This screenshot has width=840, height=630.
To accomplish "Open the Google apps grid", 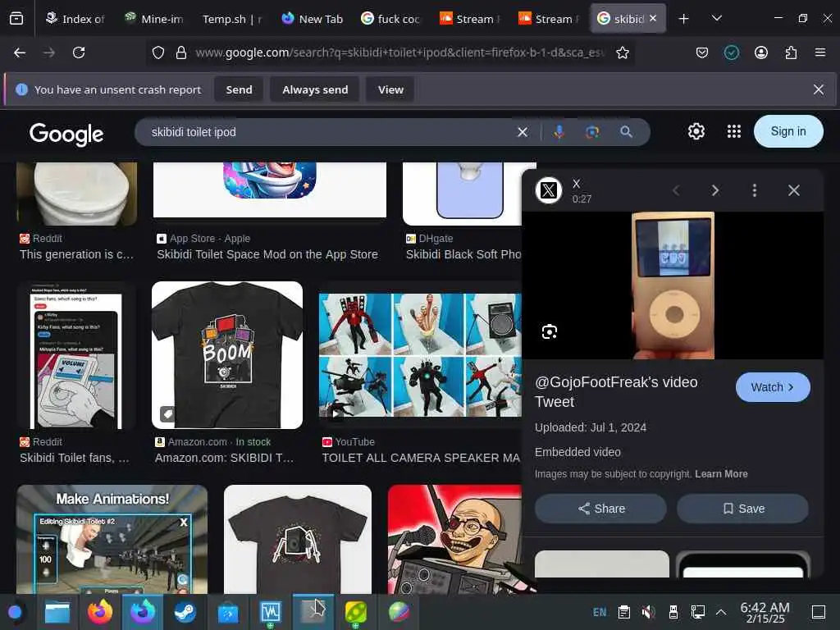I will pos(733,131).
